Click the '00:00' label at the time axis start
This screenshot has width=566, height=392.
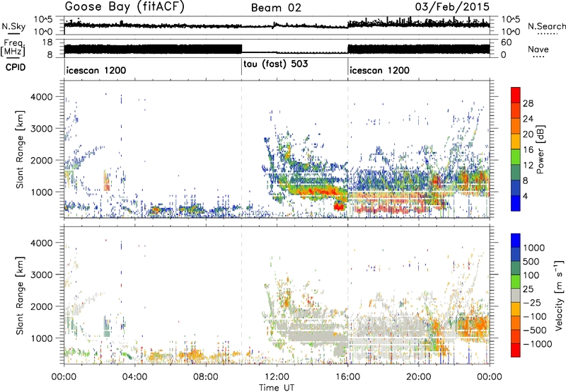pos(64,377)
